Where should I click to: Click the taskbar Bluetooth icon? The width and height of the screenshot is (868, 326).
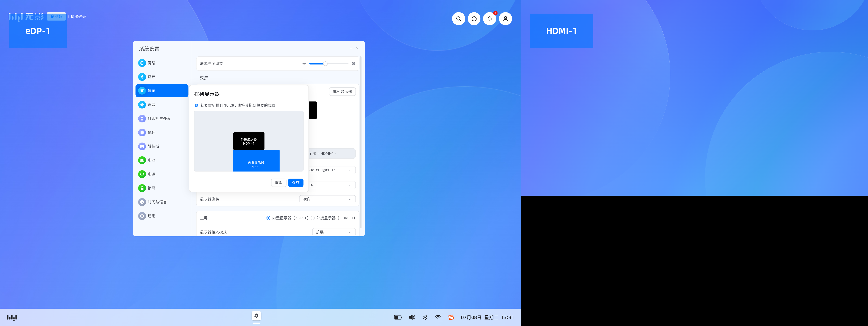click(x=425, y=317)
